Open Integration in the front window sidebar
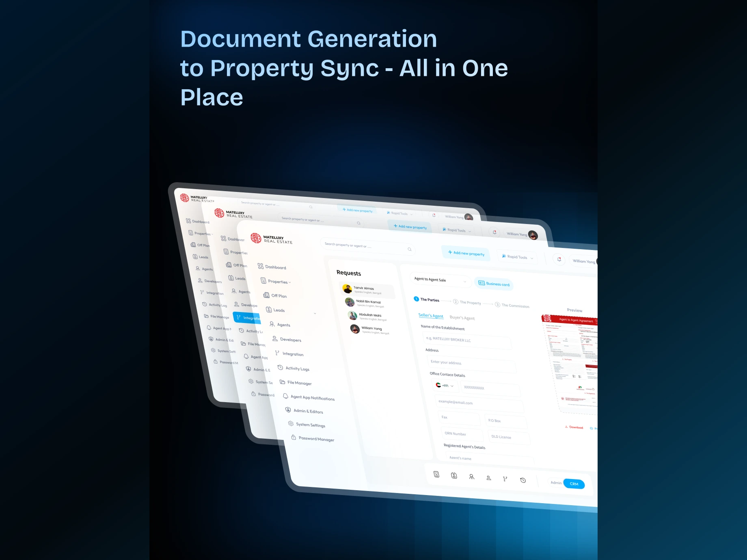The image size is (747, 560). (289, 353)
